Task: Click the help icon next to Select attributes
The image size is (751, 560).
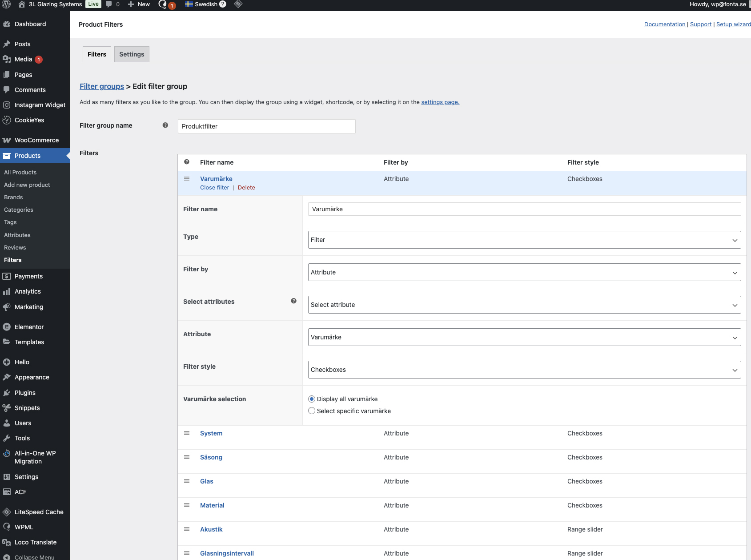Action: click(x=293, y=301)
